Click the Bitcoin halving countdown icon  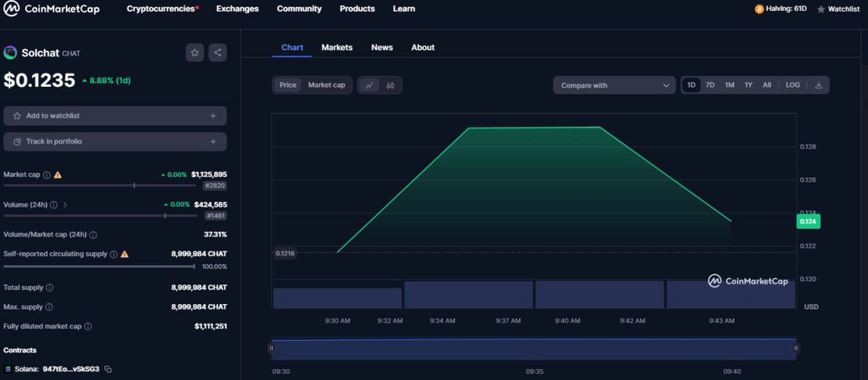coord(759,9)
